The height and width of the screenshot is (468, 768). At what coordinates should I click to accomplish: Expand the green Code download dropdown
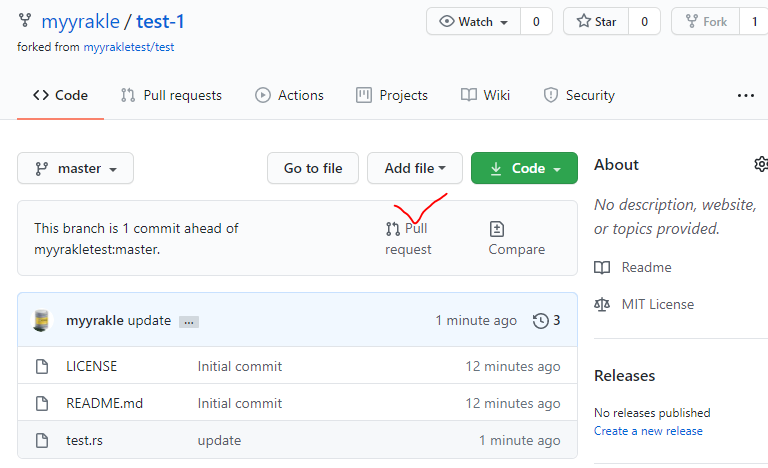coord(524,169)
